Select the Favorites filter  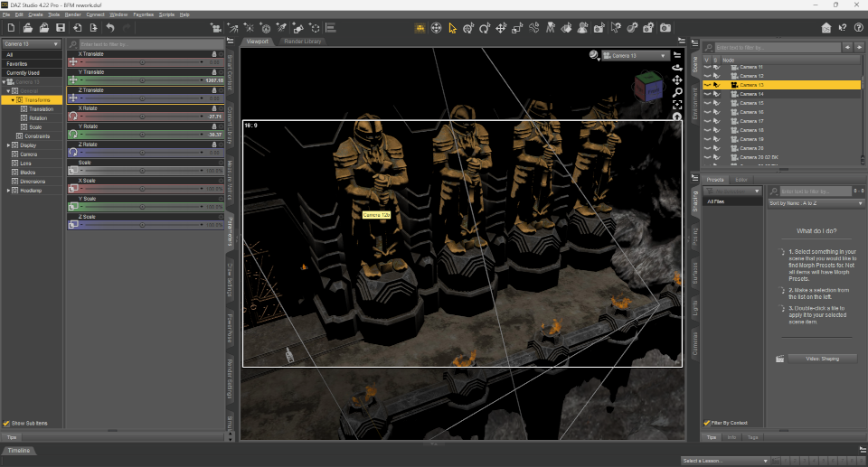click(x=33, y=64)
